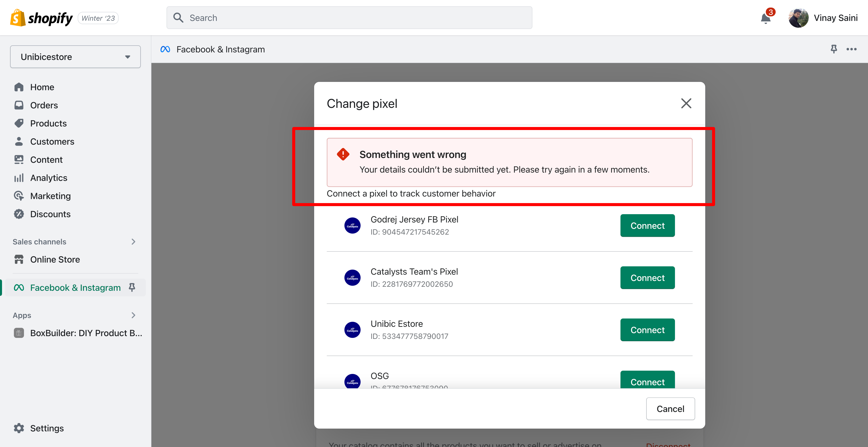Image resolution: width=868 pixels, height=447 pixels.
Task: Open the Discounts page
Action: click(x=50, y=214)
